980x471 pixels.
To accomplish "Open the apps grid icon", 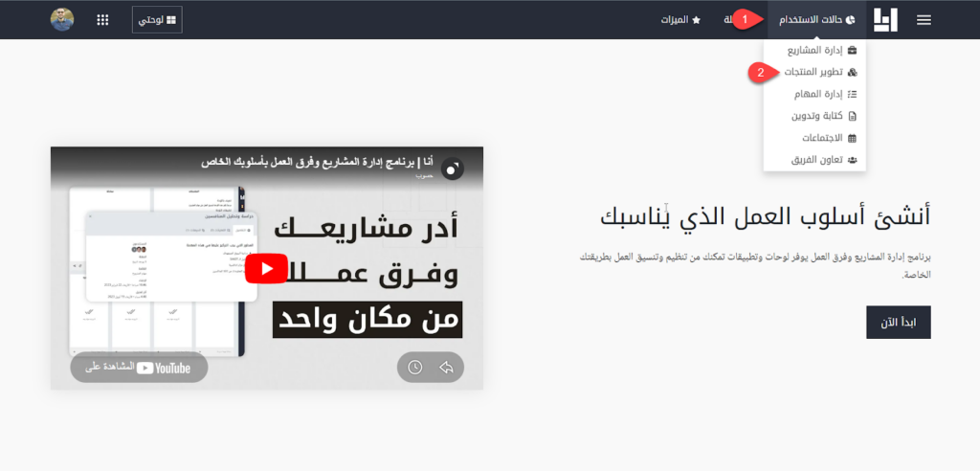I will [x=102, y=20].
